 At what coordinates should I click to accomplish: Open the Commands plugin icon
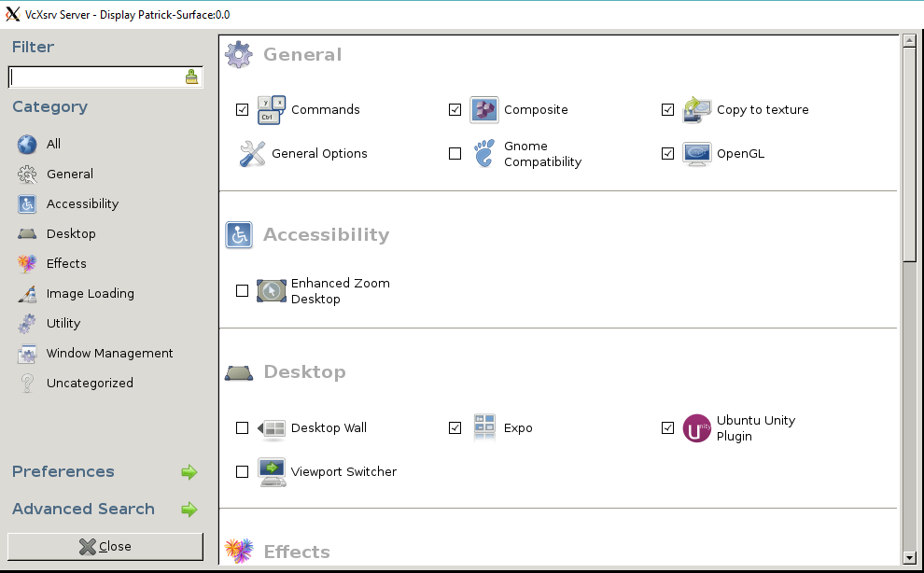pyautogui.click(x=272, y=109)
